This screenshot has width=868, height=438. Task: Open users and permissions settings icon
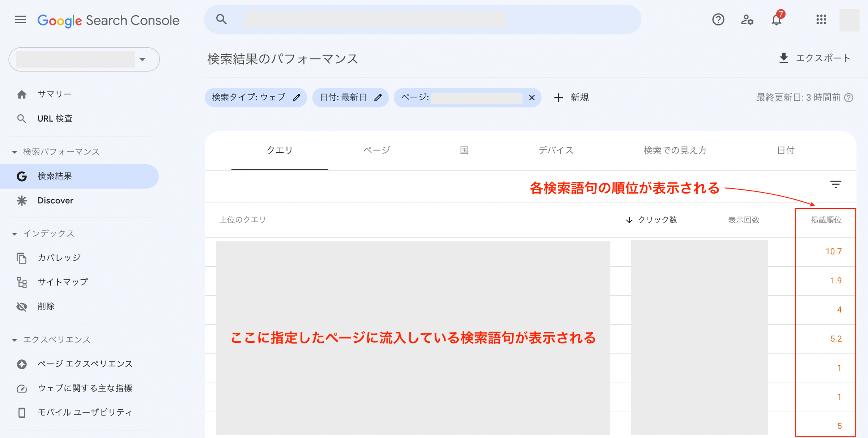[747, 20]
